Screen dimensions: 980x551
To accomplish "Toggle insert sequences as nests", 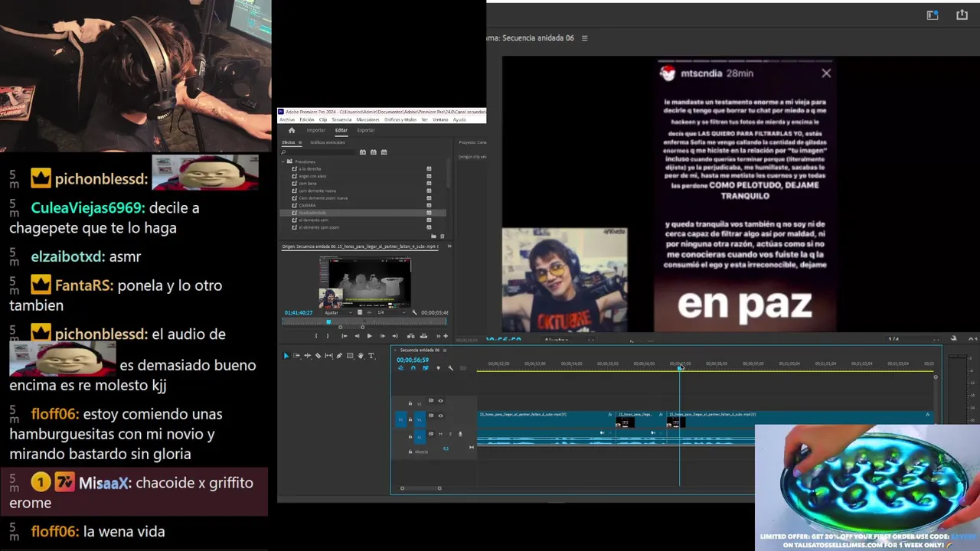I will [x=401, y=368].
